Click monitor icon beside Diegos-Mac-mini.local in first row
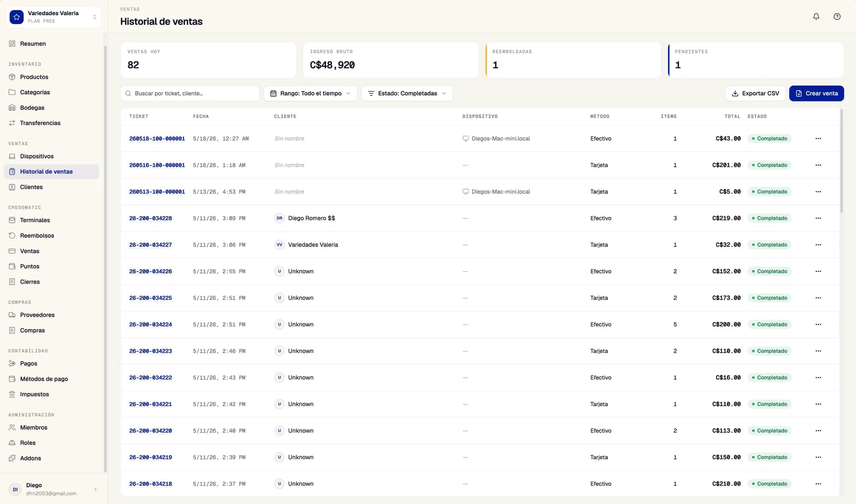Viewport: 856px width, 504px height. click(x=466, y=139)
